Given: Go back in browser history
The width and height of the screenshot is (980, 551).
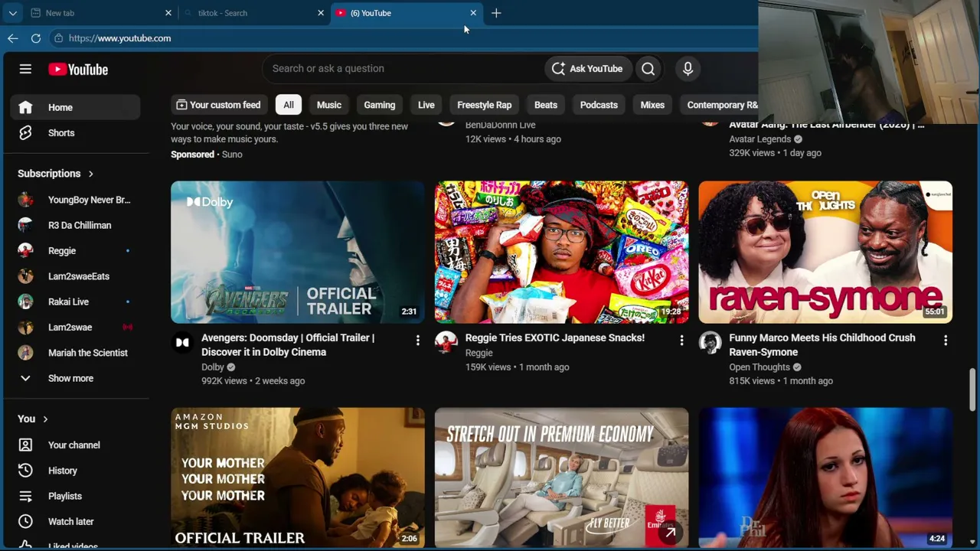Looking at the screenshot, I should pyautogui.click(x=13, y=38).
